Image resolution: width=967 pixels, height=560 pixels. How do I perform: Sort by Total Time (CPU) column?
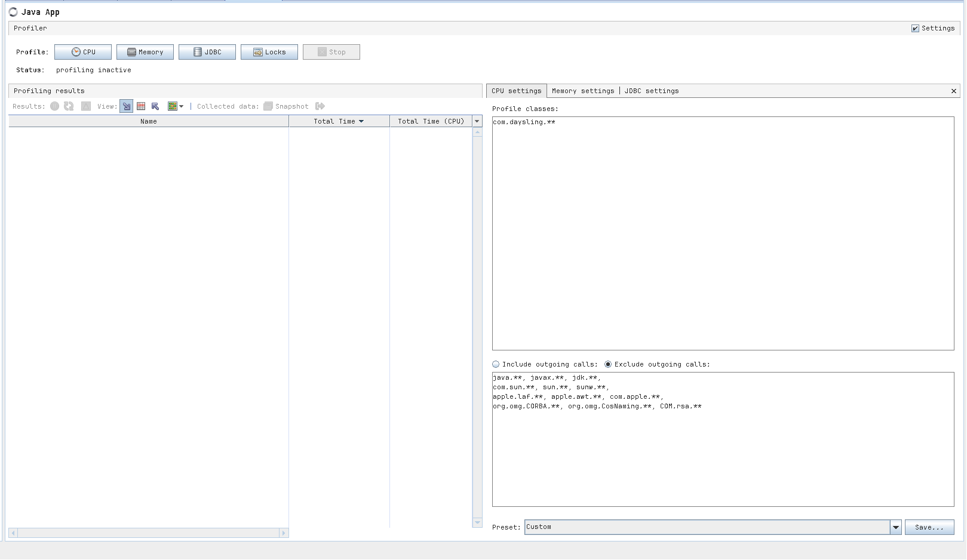point(431,121)
